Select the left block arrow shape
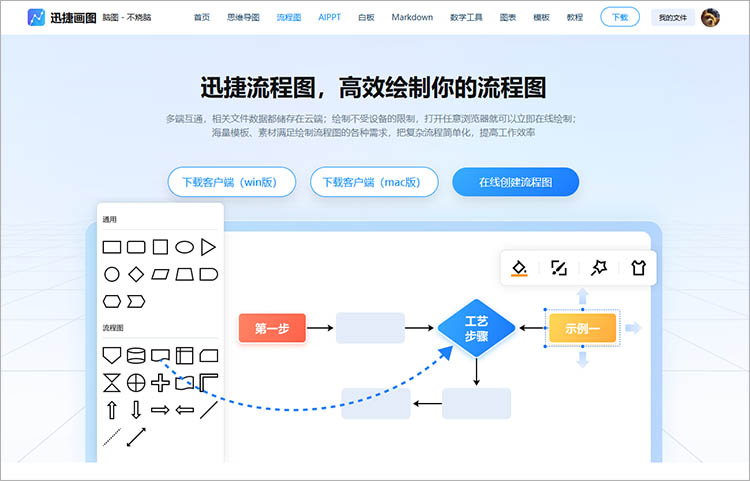The height and width of the screenshot is (481, 750). click(x=185, y=410)
